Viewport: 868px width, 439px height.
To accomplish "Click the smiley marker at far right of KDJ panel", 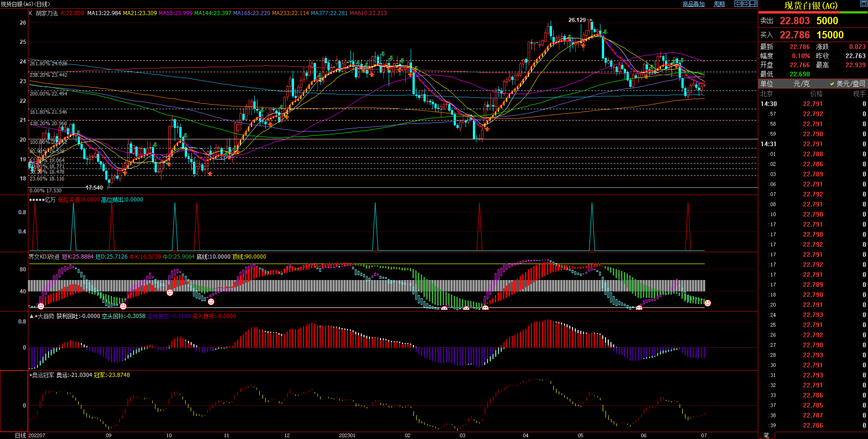I will point(707,303).
